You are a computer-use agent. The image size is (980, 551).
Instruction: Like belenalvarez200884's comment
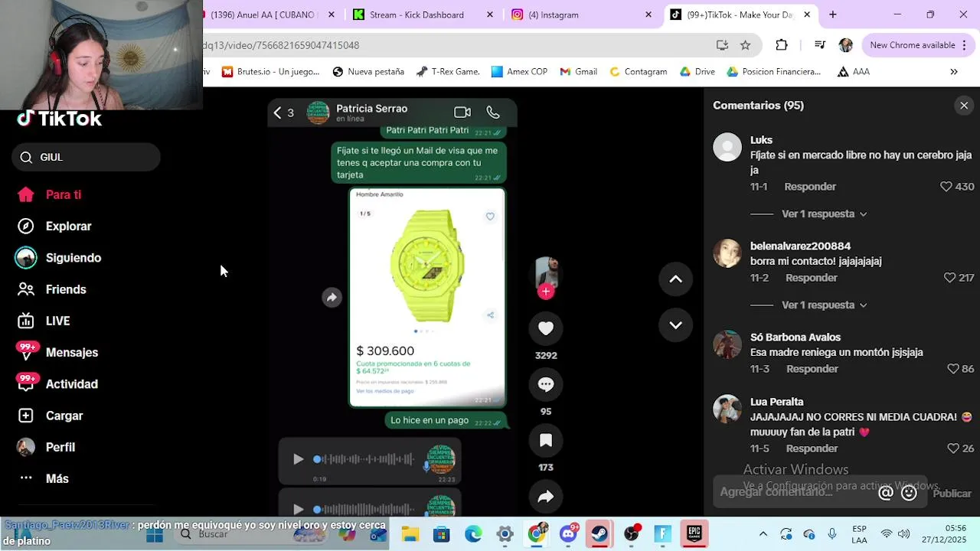pyautogui.click(x=949, y=278)
